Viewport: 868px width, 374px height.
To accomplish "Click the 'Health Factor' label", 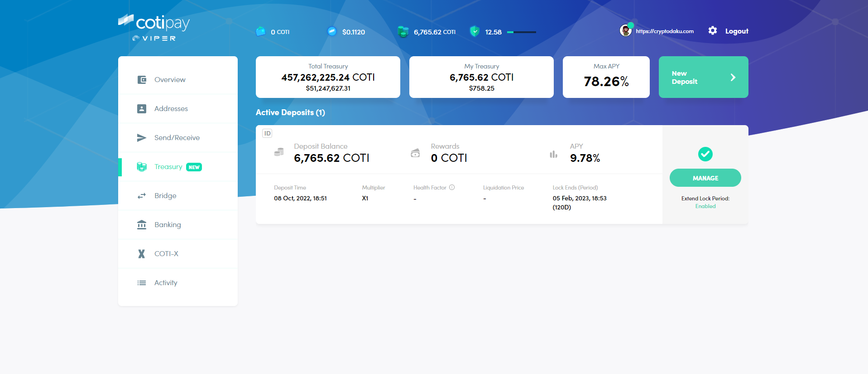I will coord(430,188).
